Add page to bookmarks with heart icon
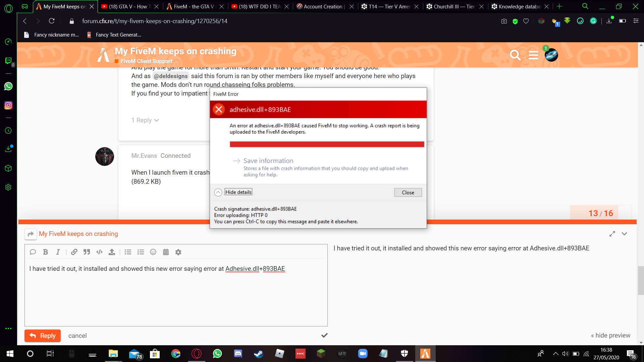The image size is (644, 362). (526, 21)
